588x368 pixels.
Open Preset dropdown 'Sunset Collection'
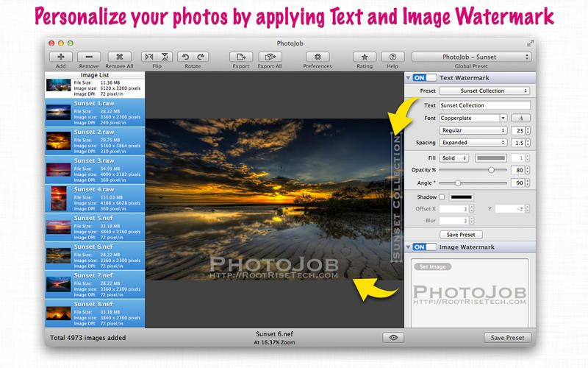tap(484, 91)
